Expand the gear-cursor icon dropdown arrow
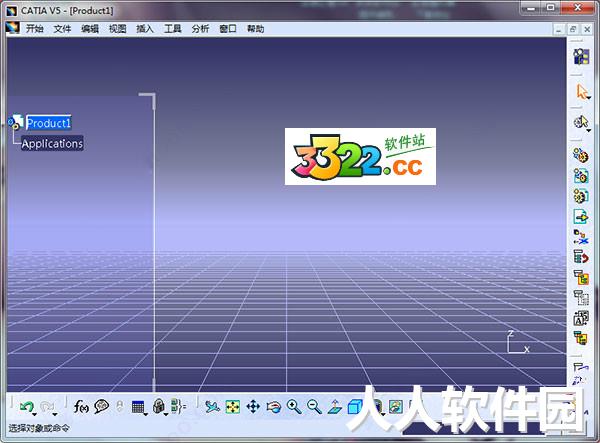Viewport: 600px width, 443px height. tap(589, 130)
